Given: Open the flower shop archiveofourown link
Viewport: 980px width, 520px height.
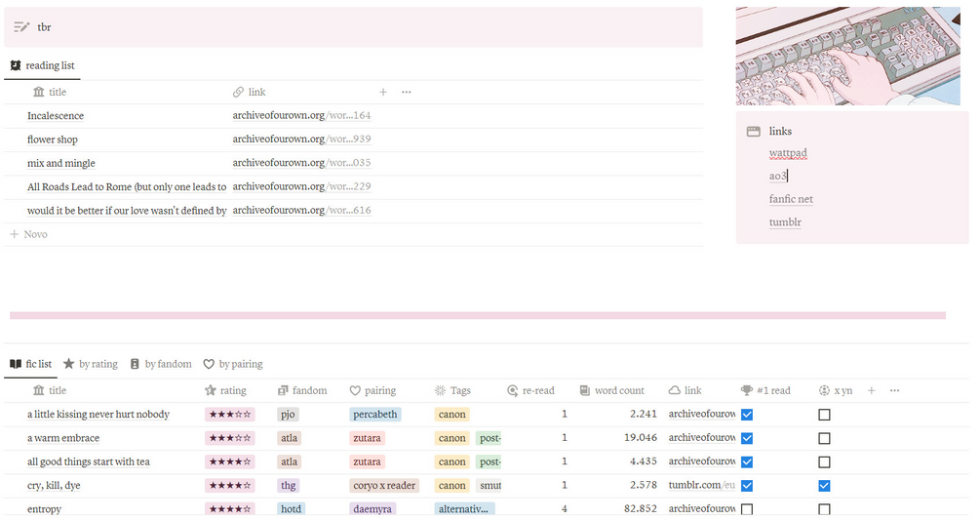Looking at the screenshot, I should pos(302,140).
